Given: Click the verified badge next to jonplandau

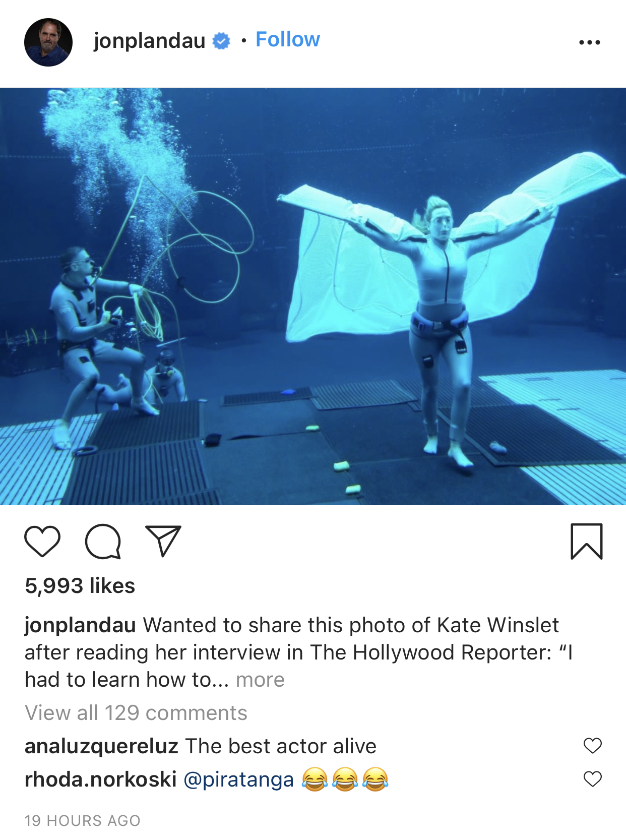Looking at the screenshot, I should click(221, 41).
